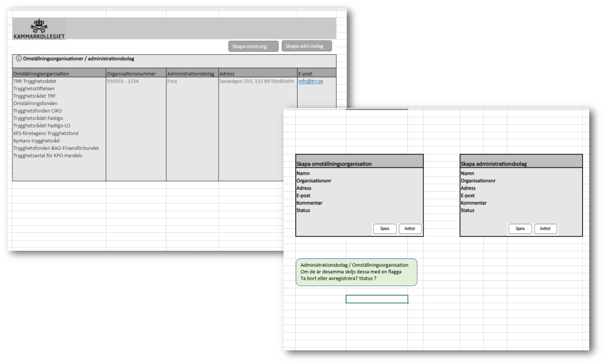The width and height of the screenshot is (604, 364).
Task: Save the omställningsorganisation form with Spara
Action: coord(384,229)
